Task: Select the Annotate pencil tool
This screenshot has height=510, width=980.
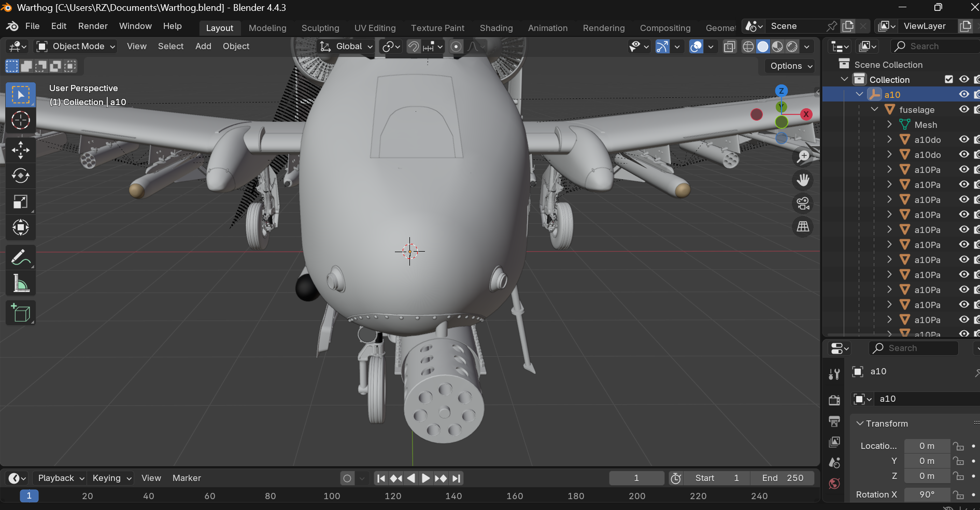Action: (21, 257)
